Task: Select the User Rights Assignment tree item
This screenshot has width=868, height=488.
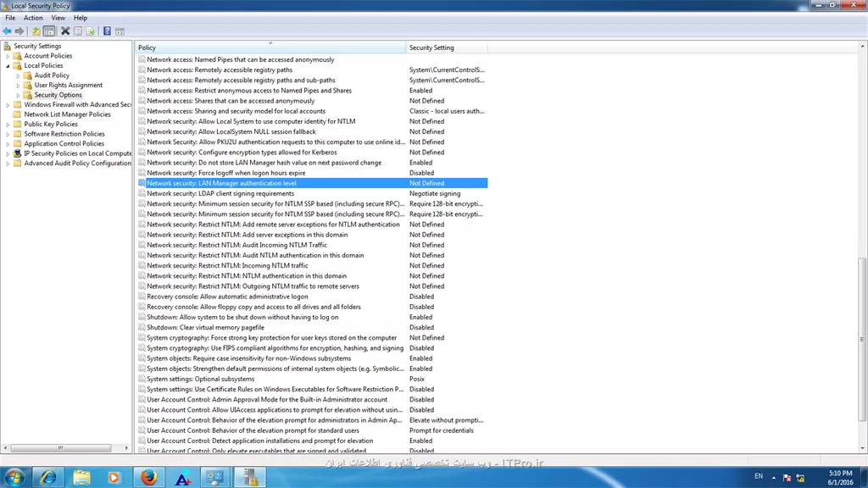Action: [x=68, y=86]
